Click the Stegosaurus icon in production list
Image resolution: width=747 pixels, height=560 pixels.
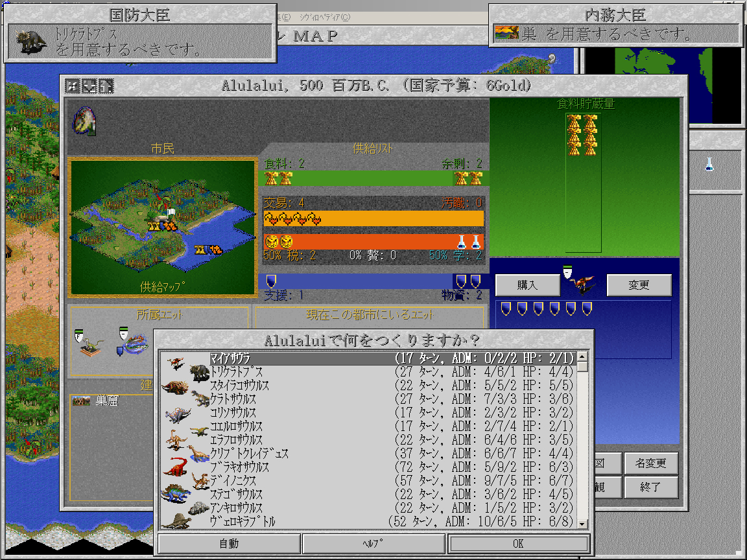pos(176,493)
